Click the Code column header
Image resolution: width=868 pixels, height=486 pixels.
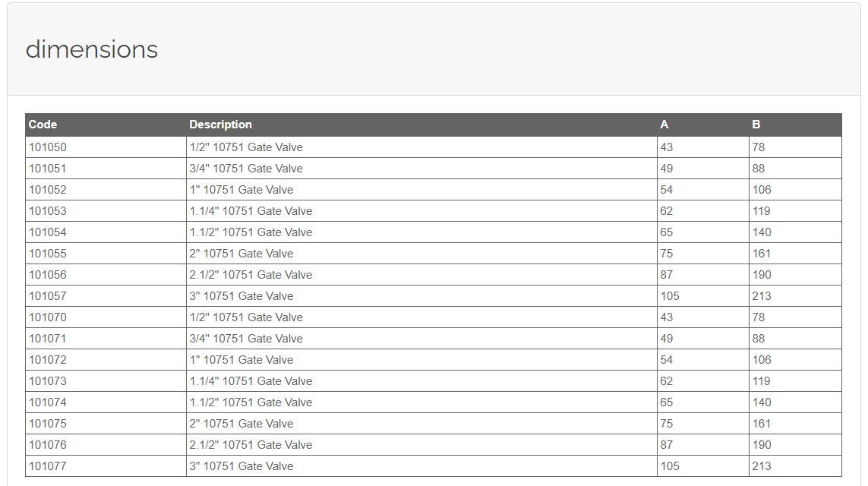(43, 125)
